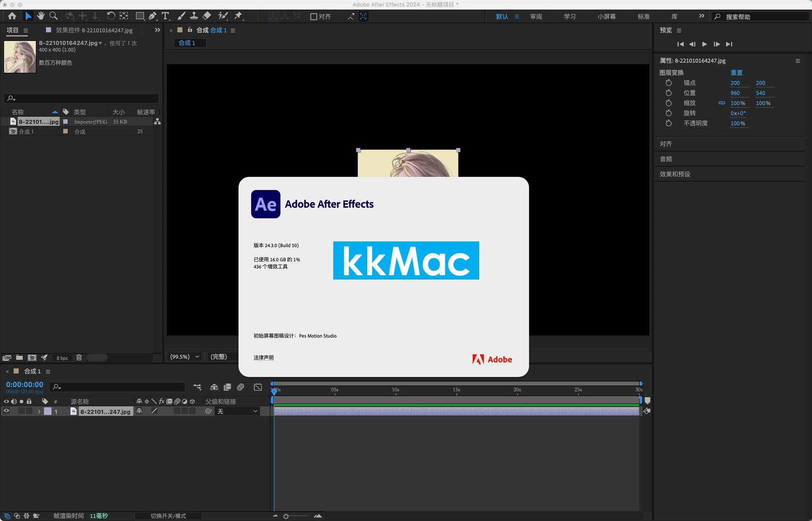
Task: Select the Eraser tool
Action: pos(207,16)
